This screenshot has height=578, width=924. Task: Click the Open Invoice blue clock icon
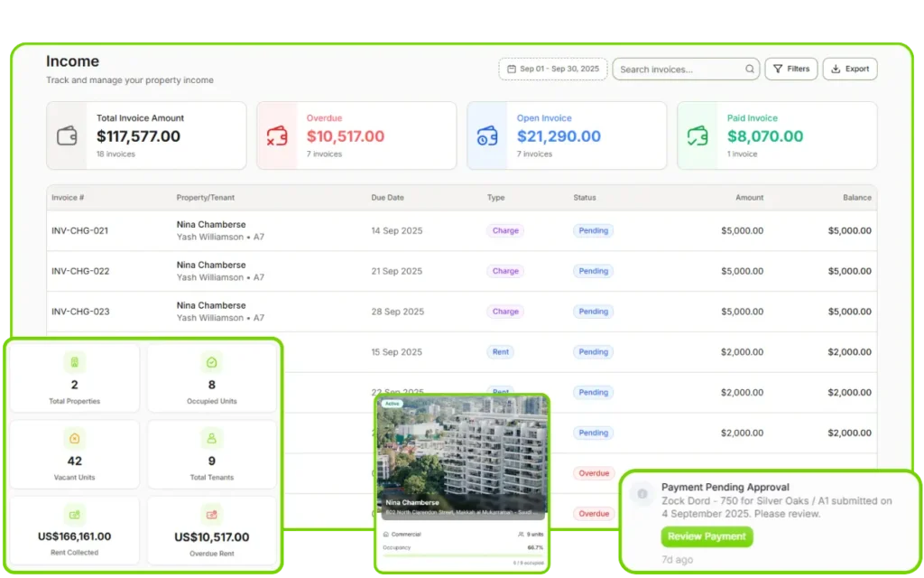pyautogui.click(x=487, y=136)
